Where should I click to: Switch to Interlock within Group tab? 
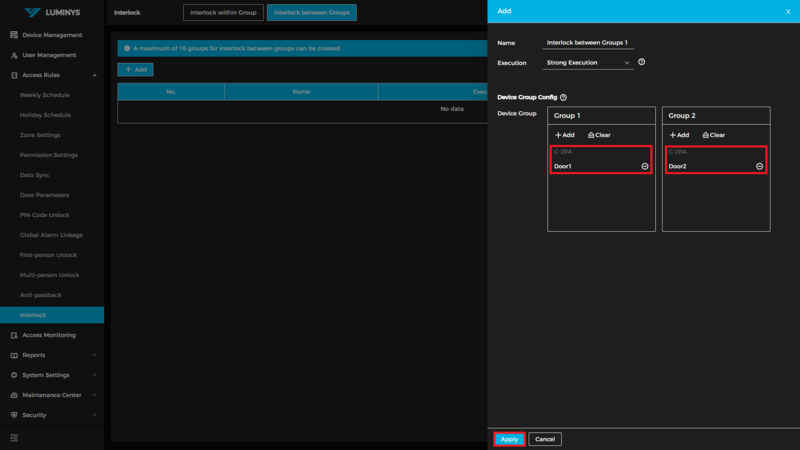point(223,13)
